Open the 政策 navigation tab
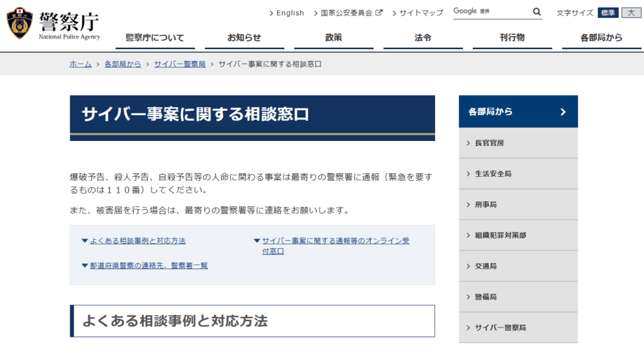The width and height of the screenshot is (644, 352). [333, 38]
